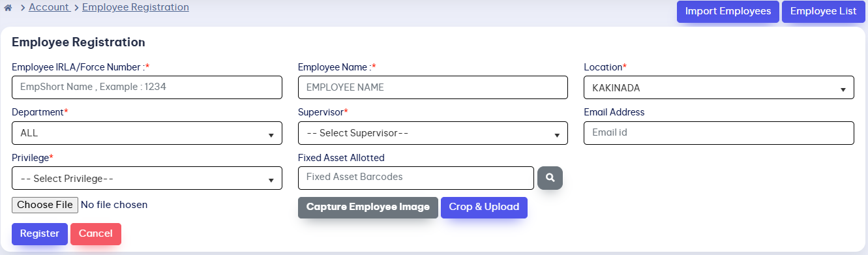
Task: Click the Fixed Asset search magnifier icon
Action: 550,177
